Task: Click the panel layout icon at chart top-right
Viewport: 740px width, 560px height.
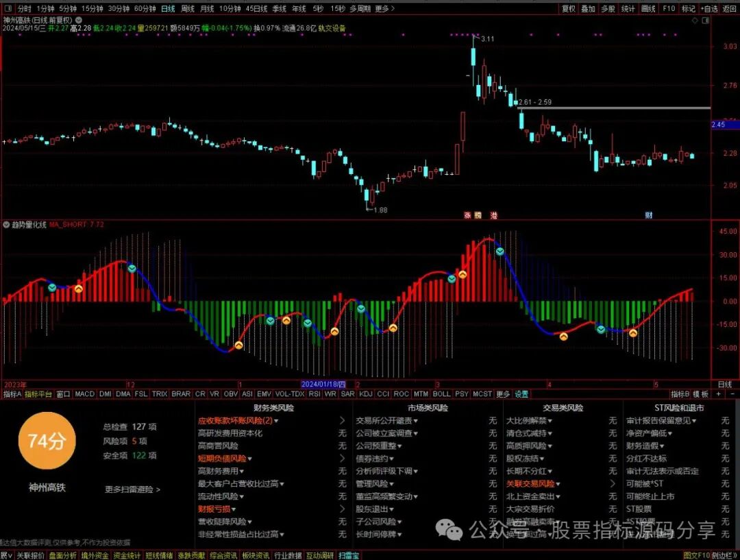Action: tap(705, 21)
